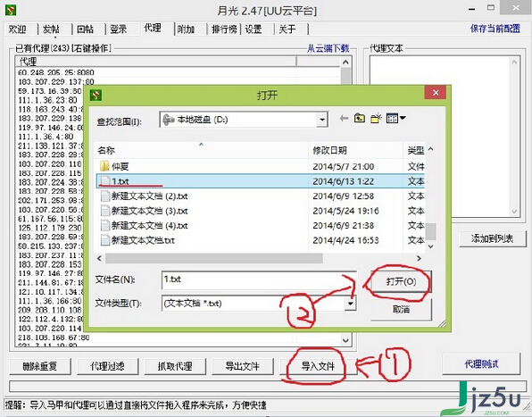This screenshot has height=417, width=532.
Task: Click the 1.txt file icon
Action: 105,181
